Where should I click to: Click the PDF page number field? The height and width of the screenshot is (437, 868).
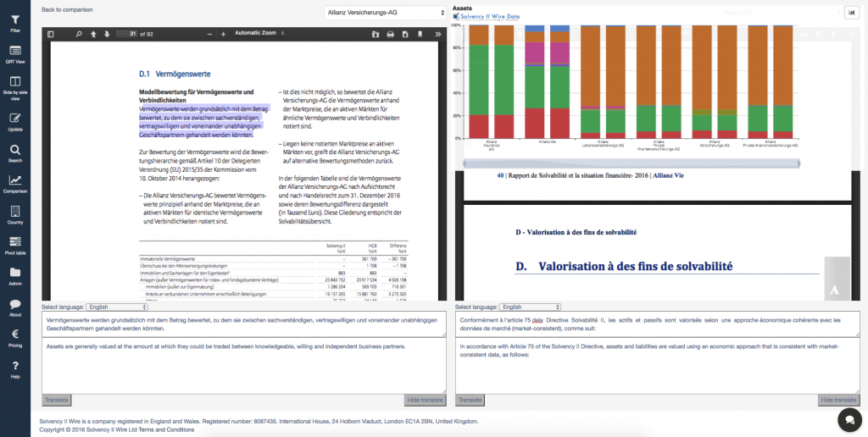(x=129, y=34)
